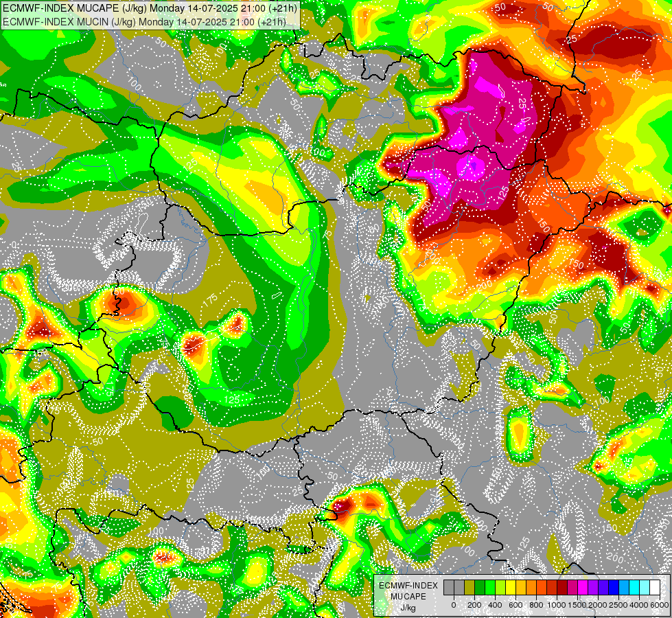
Task: Click the legend value '1000'
Action: click(x=557, y=605)
